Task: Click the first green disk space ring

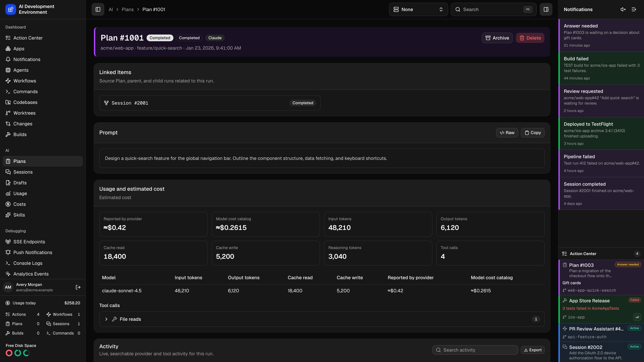Action: coord(18,353)
